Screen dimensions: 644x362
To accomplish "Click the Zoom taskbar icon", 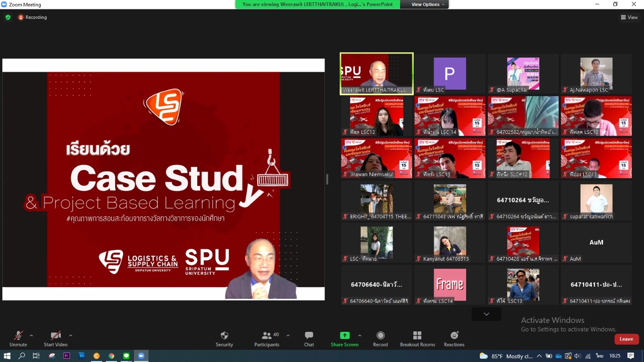I will [141, 356].
